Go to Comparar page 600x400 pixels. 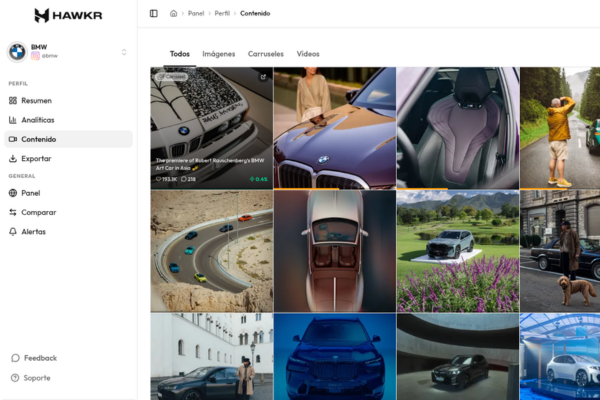(x=39, y=212)
